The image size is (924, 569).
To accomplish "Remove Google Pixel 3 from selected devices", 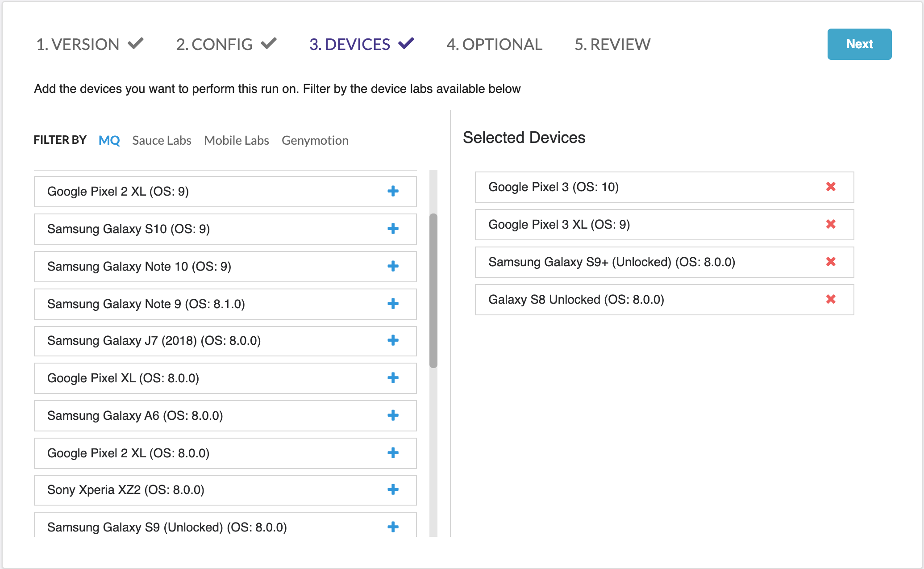I will coord(831,187).
